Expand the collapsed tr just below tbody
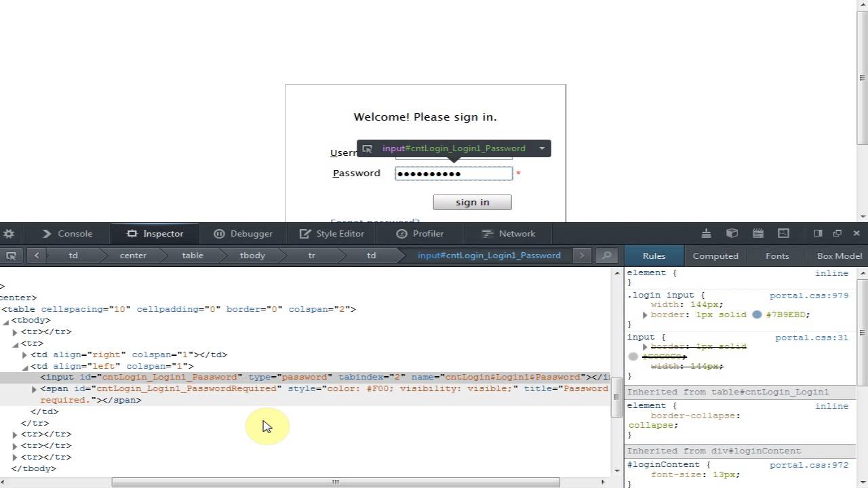Viewport: 868px width, 488px height. (x=15, y=332)
